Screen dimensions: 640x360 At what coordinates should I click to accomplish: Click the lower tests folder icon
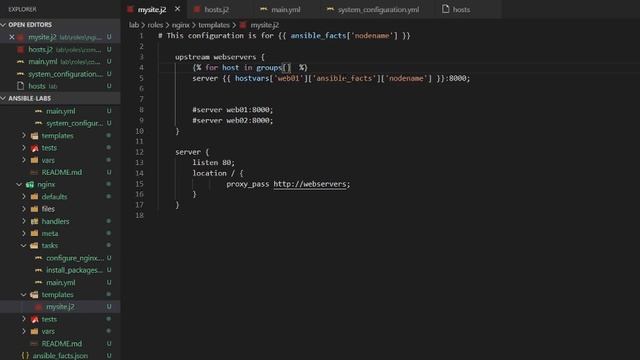pos(35,319)
